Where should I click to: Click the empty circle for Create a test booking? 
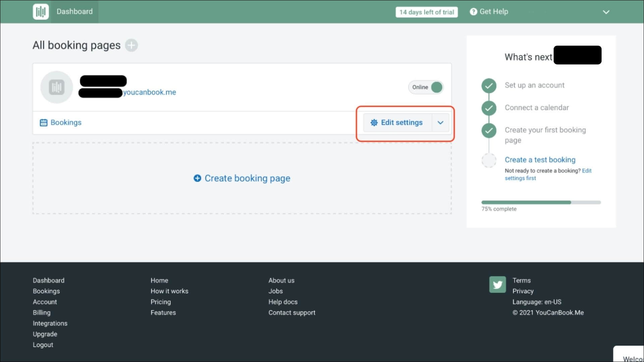click(x=489, y=160)
